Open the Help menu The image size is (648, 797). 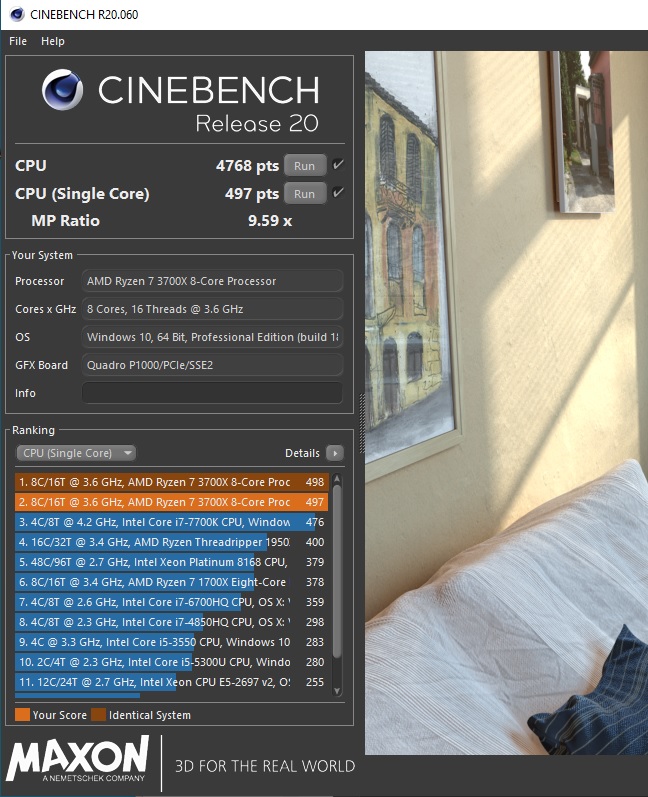pyautogui.click(x=53, y=41)
